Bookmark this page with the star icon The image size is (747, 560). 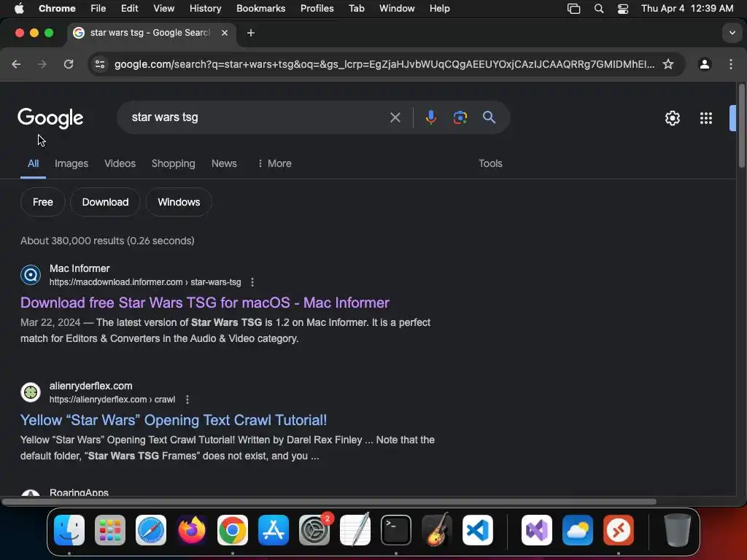click(668, 64)
